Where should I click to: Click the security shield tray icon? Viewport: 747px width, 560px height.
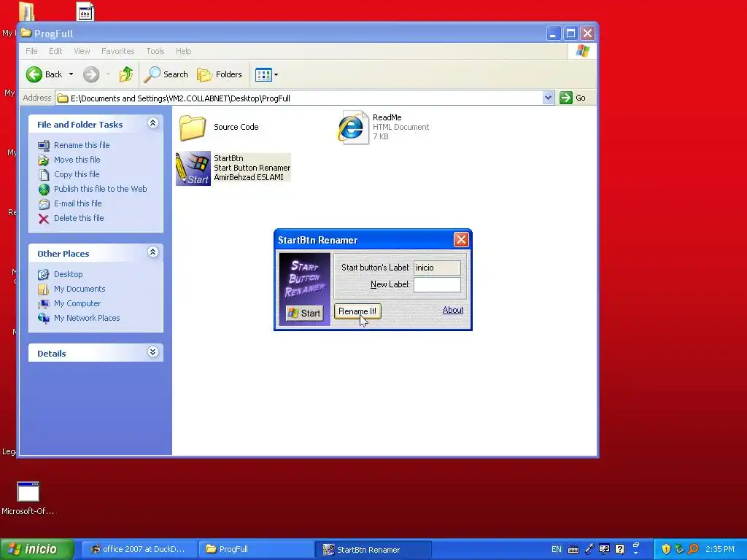click(x=666, y=549)
